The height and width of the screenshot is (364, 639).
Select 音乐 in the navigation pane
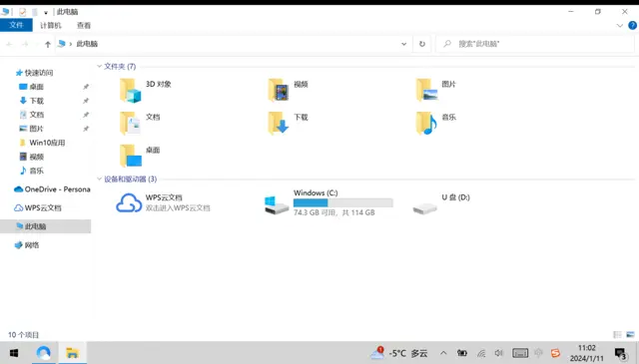coord(36,171)
